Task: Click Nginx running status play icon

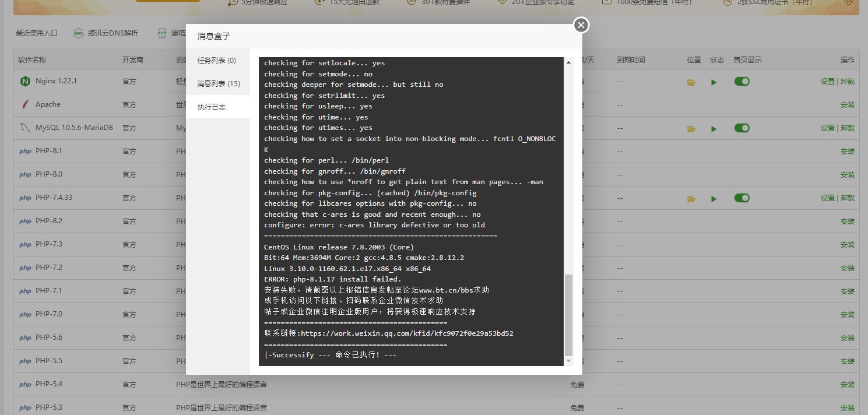Action: [714, 82]
